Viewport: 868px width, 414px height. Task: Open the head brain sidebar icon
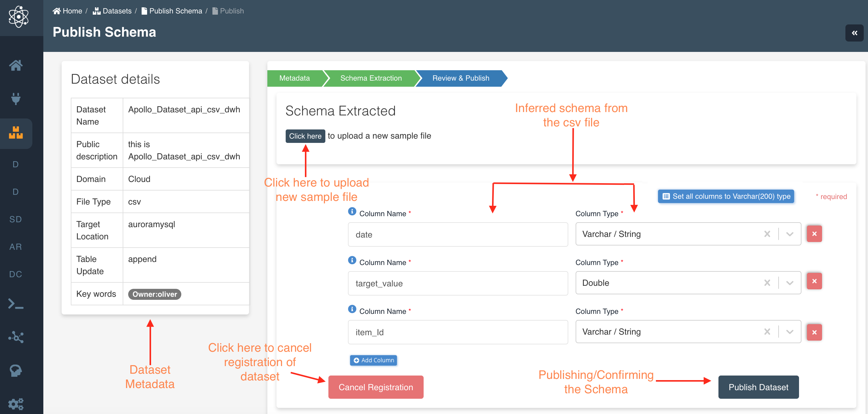[x=16, y=371]
